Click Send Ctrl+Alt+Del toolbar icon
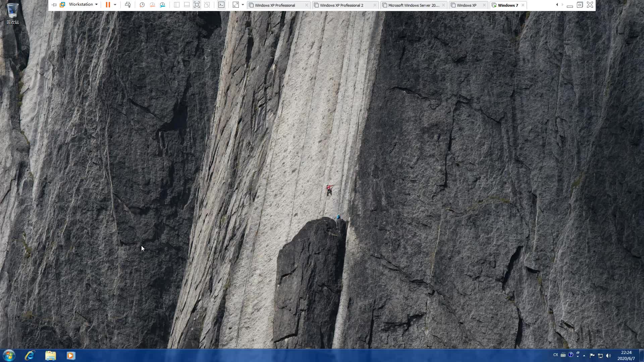The image size is (644, 362). (128, 5)
